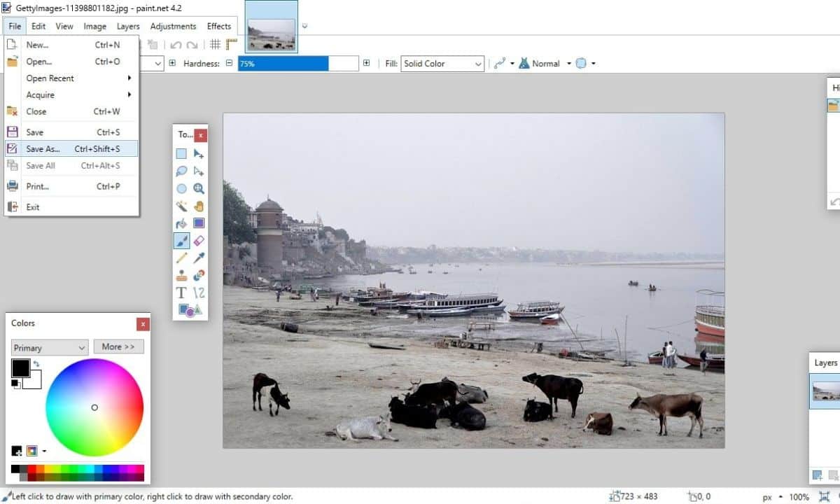Swap primary and secondary colors
840x504 pixels.
point(36,364)
